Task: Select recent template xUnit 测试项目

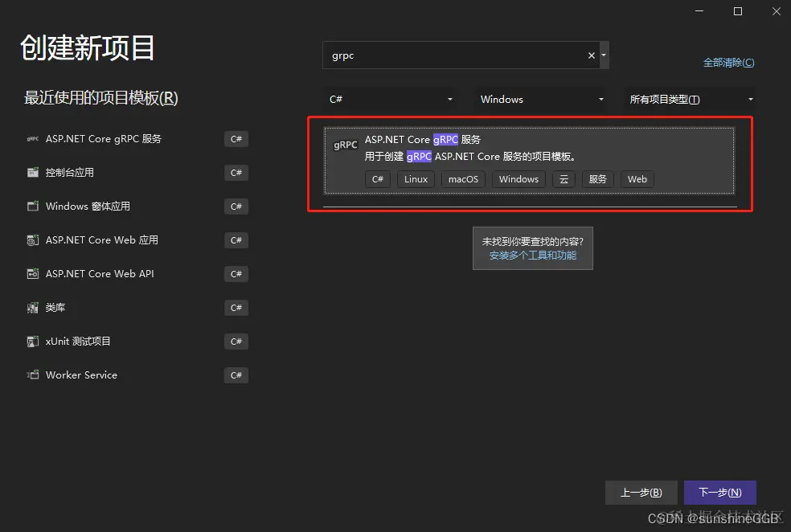Action: [137, 342]
